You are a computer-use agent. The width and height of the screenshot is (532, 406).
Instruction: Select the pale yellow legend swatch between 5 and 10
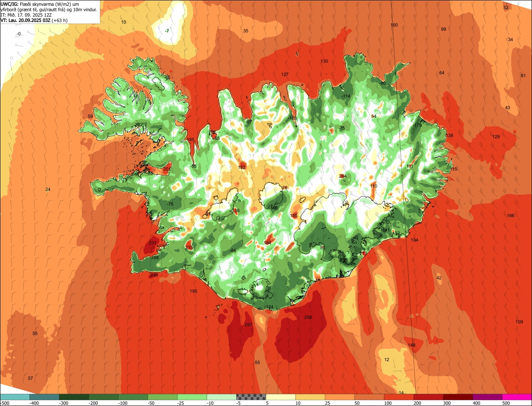(281, 397)
